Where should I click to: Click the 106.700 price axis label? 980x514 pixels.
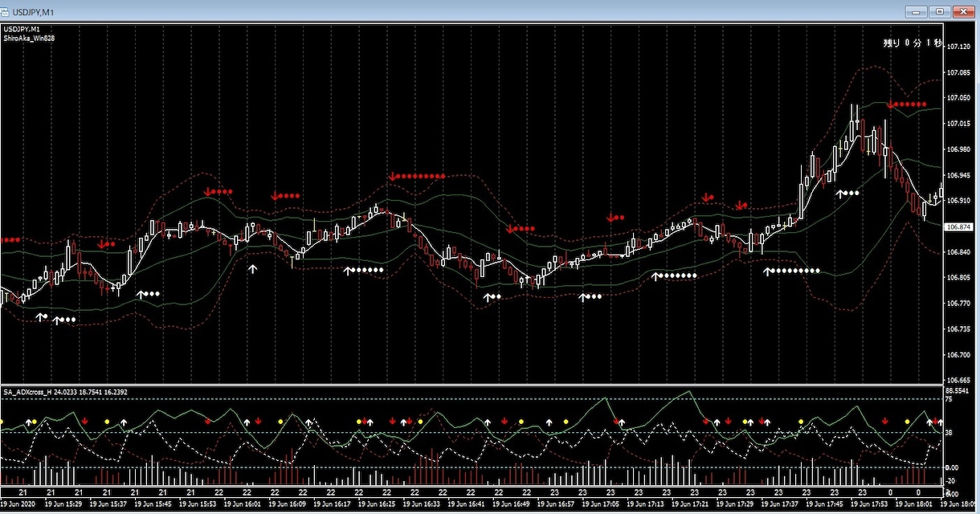[960, 355]
